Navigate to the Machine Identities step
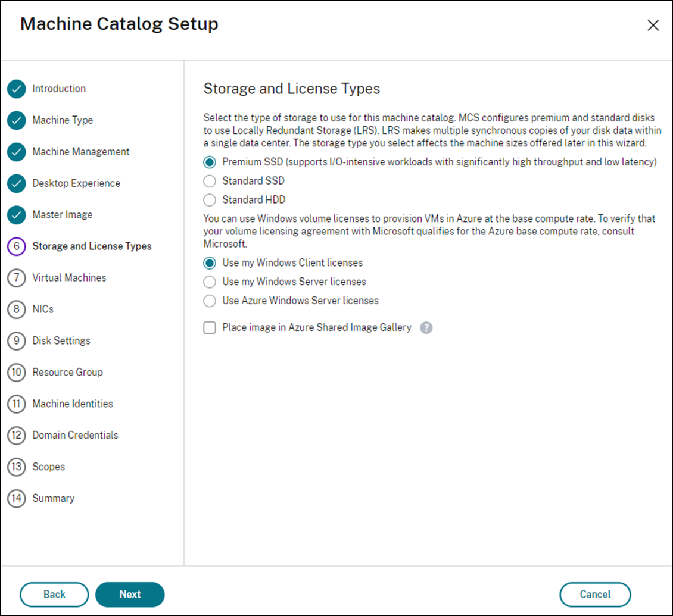The width and height of the screenshot is (673, 616). click(x=72, y=404)
